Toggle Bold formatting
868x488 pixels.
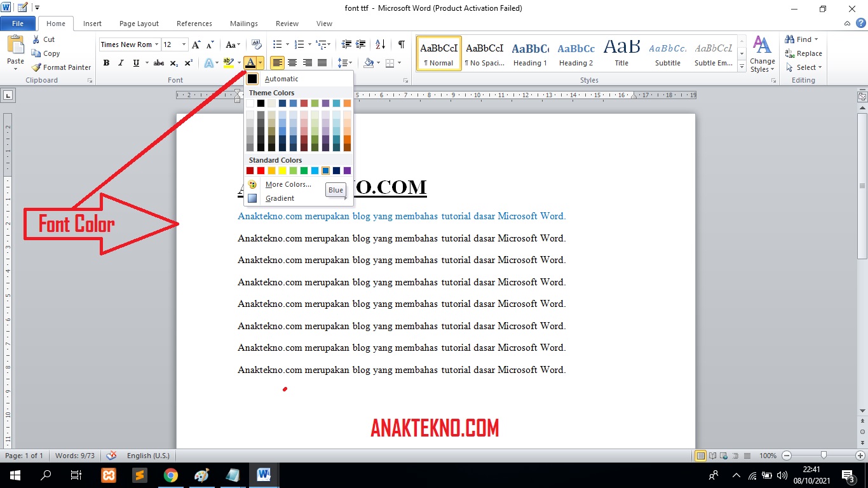pos(106,63)
